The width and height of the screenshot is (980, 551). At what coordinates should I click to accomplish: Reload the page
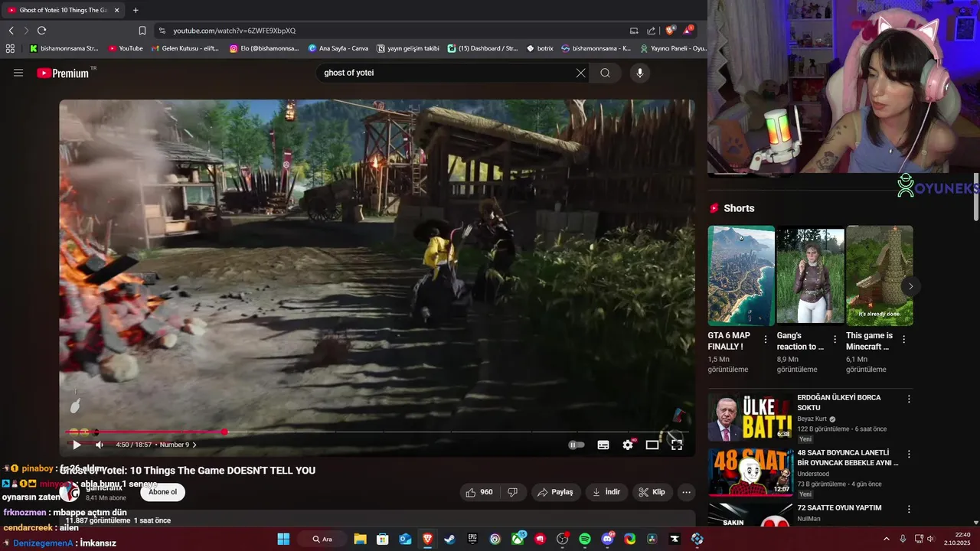41,31
